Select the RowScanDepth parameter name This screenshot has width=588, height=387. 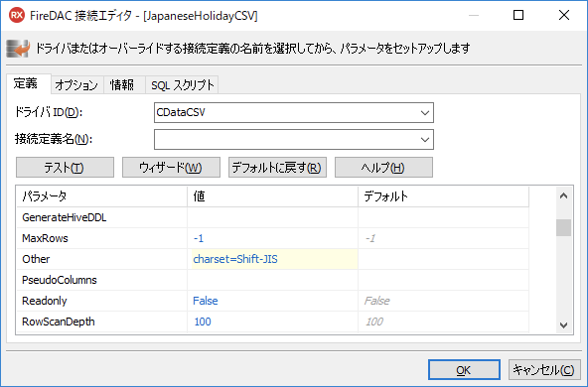(x=59, y=322)
